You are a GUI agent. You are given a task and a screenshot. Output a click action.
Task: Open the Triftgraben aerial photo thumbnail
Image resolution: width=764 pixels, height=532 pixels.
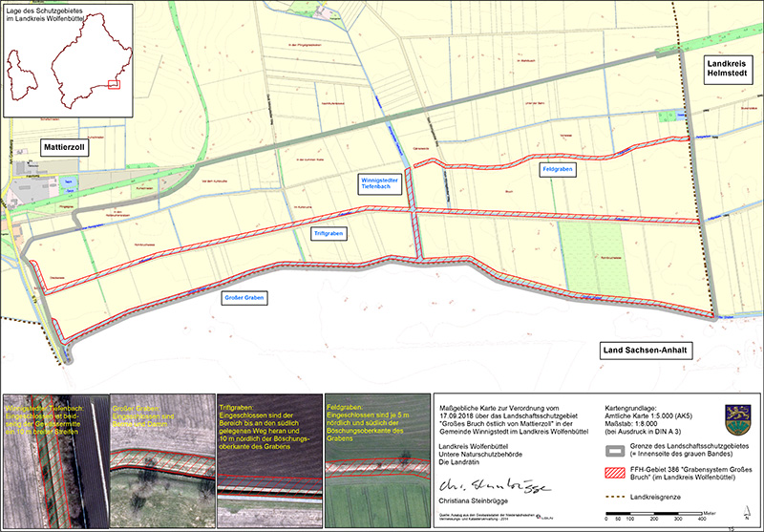pos(268,458)
